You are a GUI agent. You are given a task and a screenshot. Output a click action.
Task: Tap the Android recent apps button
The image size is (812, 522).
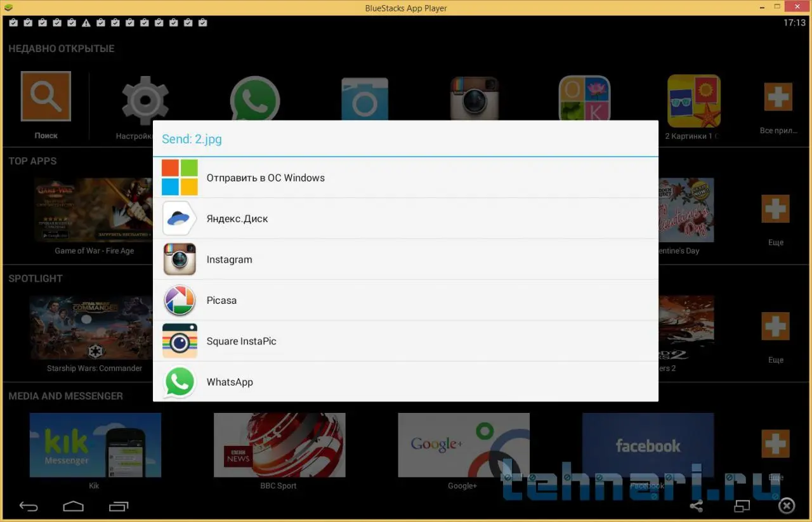click(x=119, y=506)
